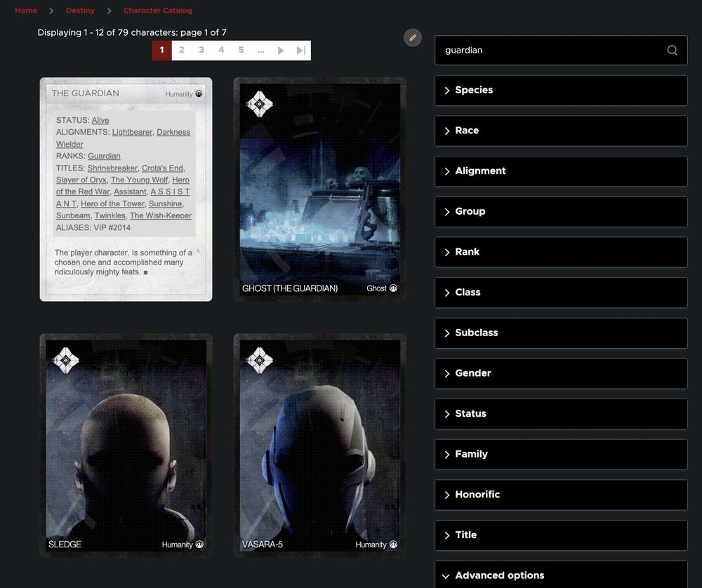This screenshot has height=588, width=702.
Task: Expand the Alignment filter
Action: pos(561,171)
